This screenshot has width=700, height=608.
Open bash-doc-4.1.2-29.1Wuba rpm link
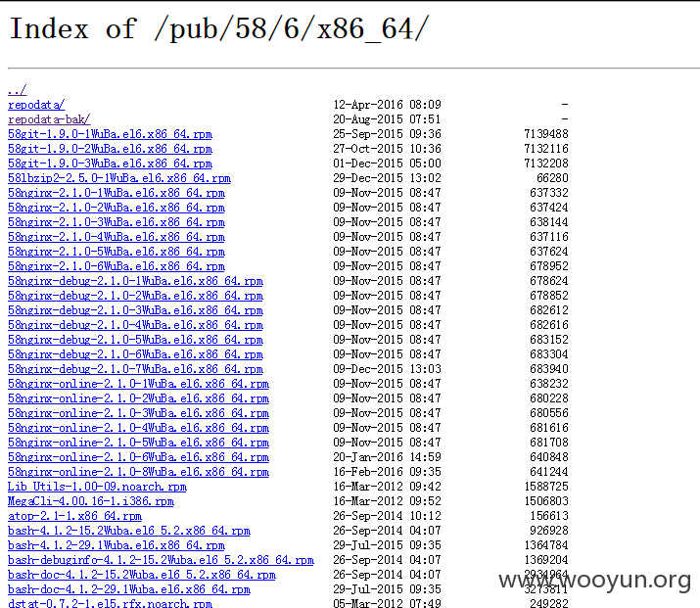point(129,589)
